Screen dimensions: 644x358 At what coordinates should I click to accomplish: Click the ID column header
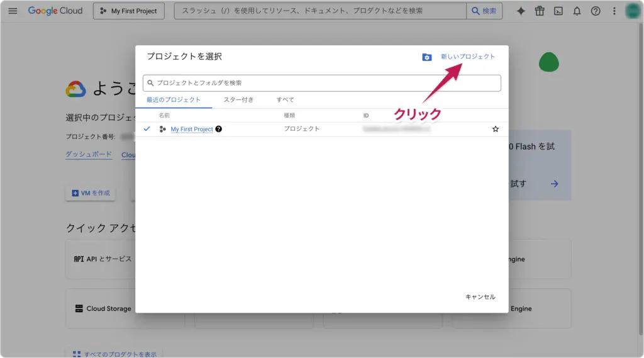click(366, 116)
